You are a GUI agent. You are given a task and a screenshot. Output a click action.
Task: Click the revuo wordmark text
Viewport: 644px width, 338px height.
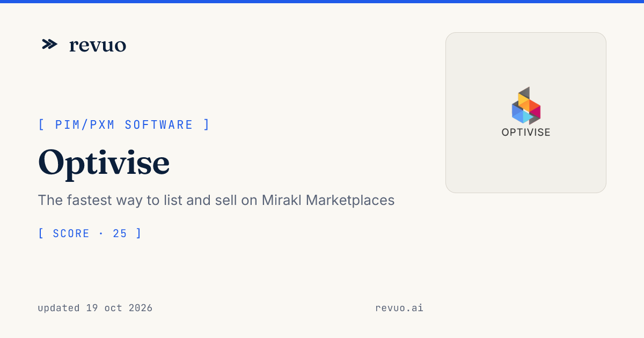pos(98,45)
